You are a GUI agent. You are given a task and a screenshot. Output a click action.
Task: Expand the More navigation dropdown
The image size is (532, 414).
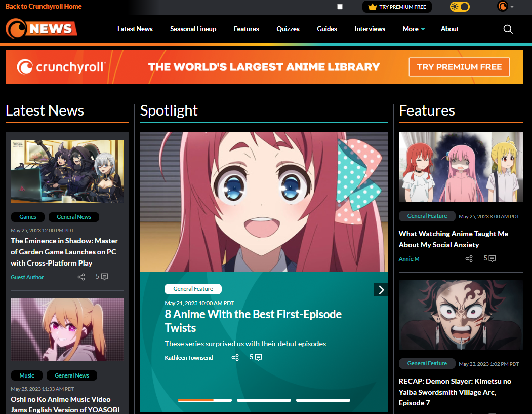[x=414, y=29]
